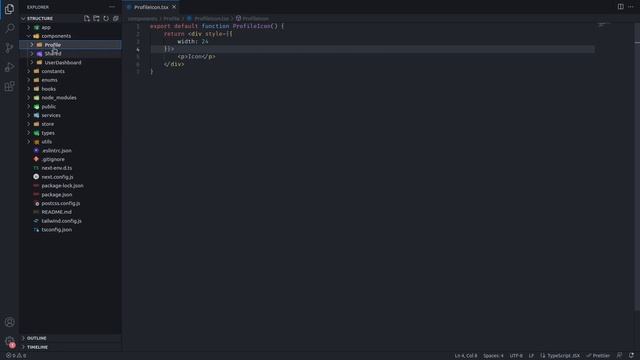Select the store folder
This screenshot has width=640, height=360.
pos(71,124)
